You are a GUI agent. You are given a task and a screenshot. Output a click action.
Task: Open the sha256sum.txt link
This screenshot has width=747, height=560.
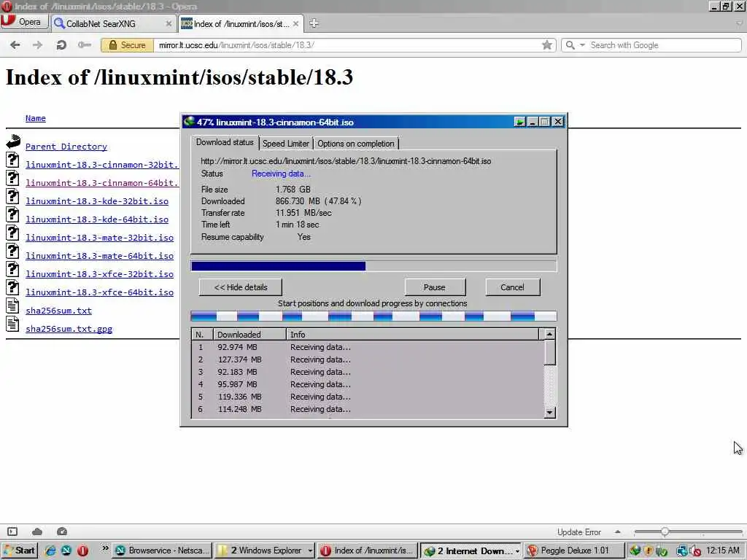[58, 311]
